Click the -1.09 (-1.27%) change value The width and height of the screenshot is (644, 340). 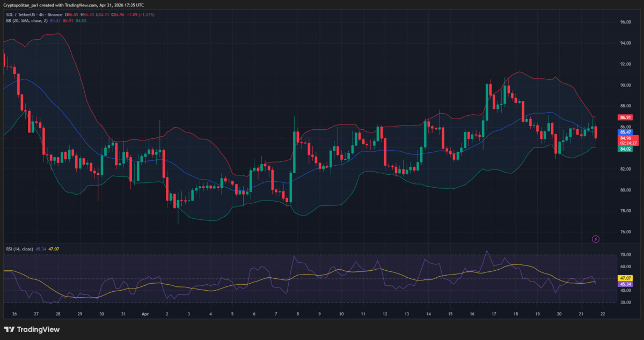pos(138,14)
